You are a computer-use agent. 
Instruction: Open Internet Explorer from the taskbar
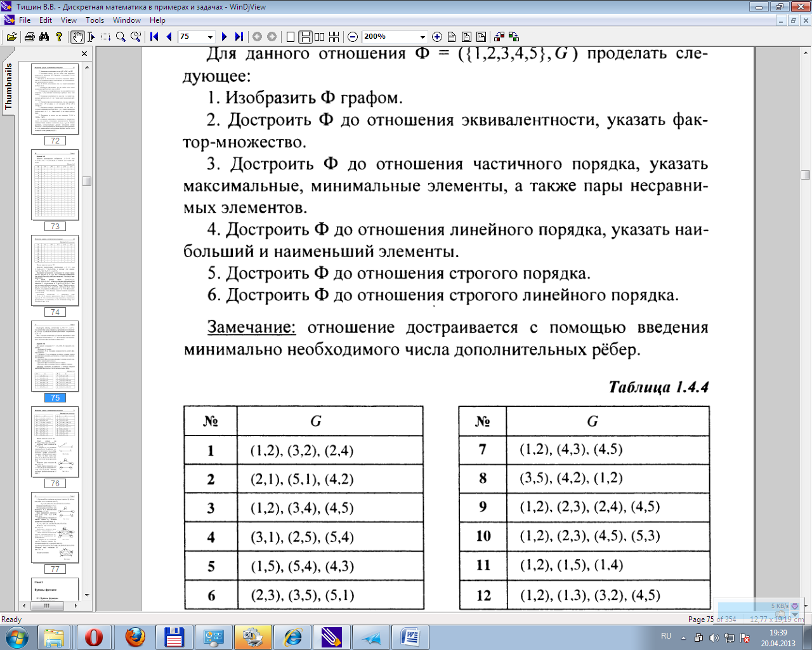[x=292, y=637]
